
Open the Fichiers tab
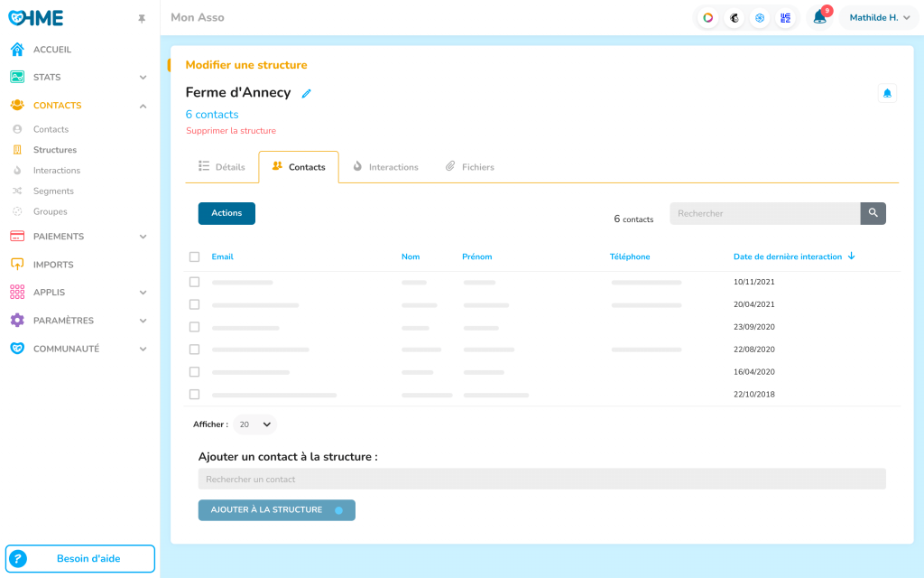point(470,167)
